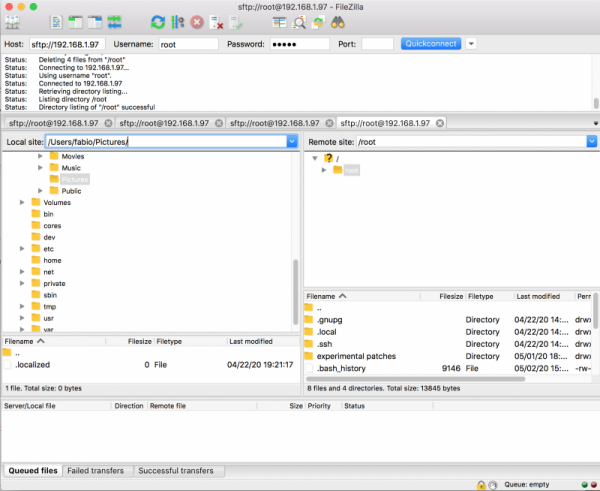600x491 pixels.
Task: Click the Port input field
Action: click(377, 44)
